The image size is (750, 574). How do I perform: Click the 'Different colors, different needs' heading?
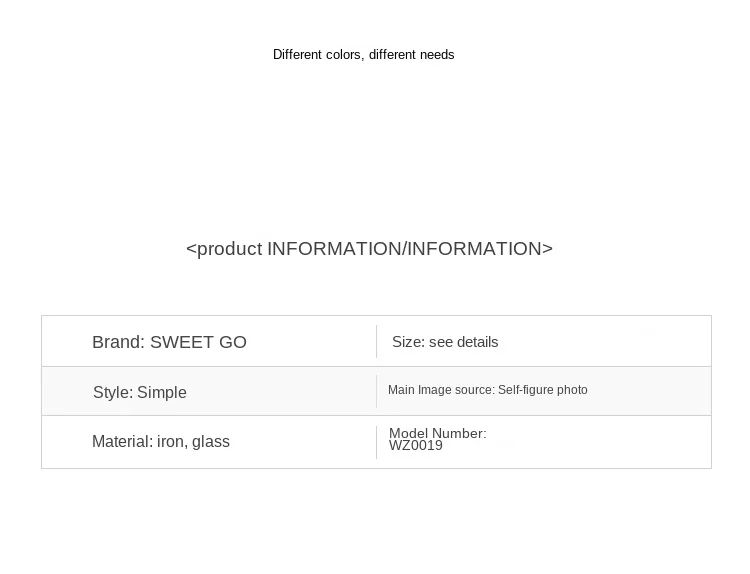point(364,55)
